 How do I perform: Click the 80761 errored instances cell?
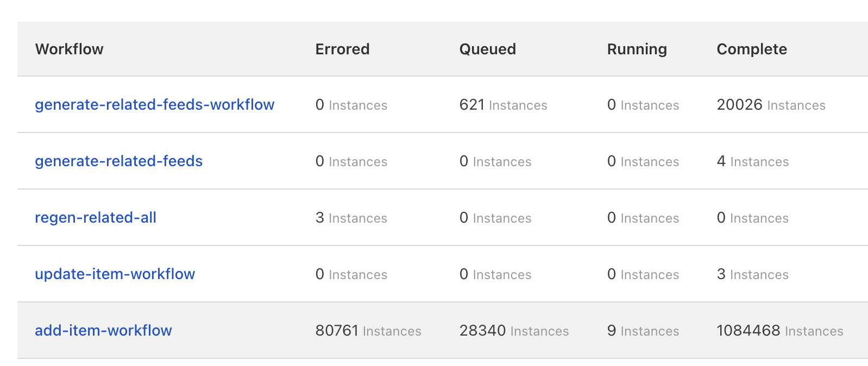click(x=368, y=331)
